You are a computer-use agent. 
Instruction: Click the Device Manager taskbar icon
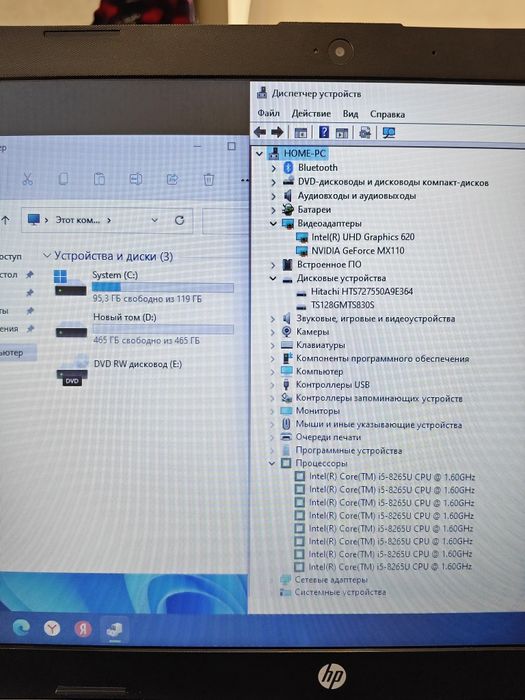[114, 629]
